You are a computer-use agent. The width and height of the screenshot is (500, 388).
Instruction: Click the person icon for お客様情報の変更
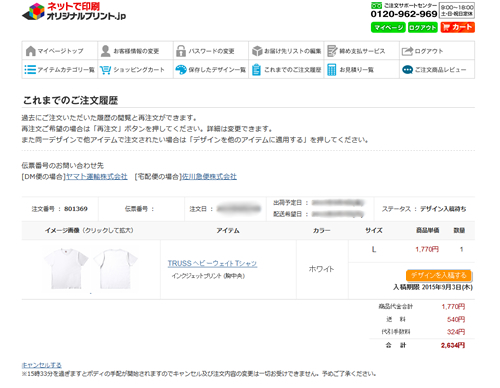tap(106, 51)
